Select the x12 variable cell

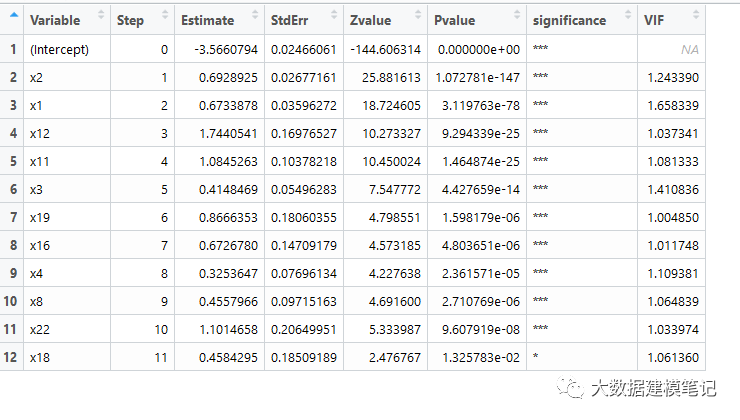click(x=41, y=133)
